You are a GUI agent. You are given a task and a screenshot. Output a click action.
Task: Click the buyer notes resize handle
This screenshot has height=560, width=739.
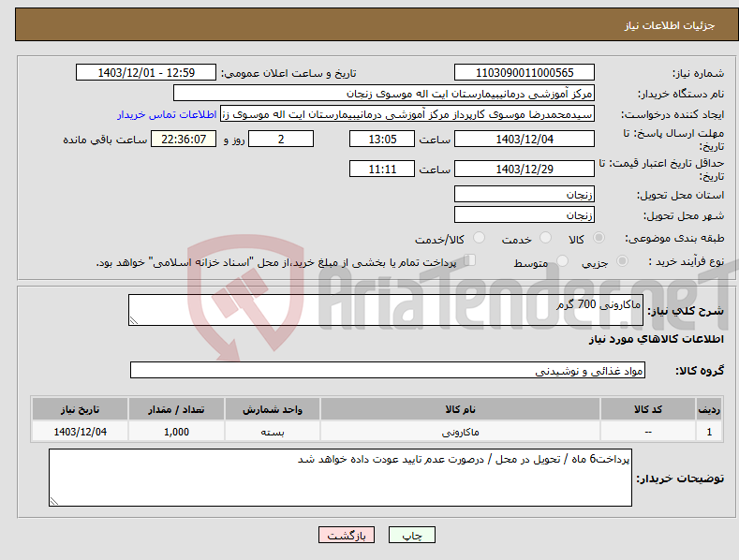[x=54, y=501]
